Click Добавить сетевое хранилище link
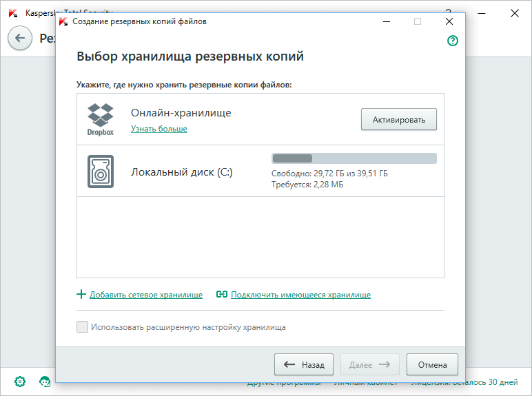 click(146, 295)
